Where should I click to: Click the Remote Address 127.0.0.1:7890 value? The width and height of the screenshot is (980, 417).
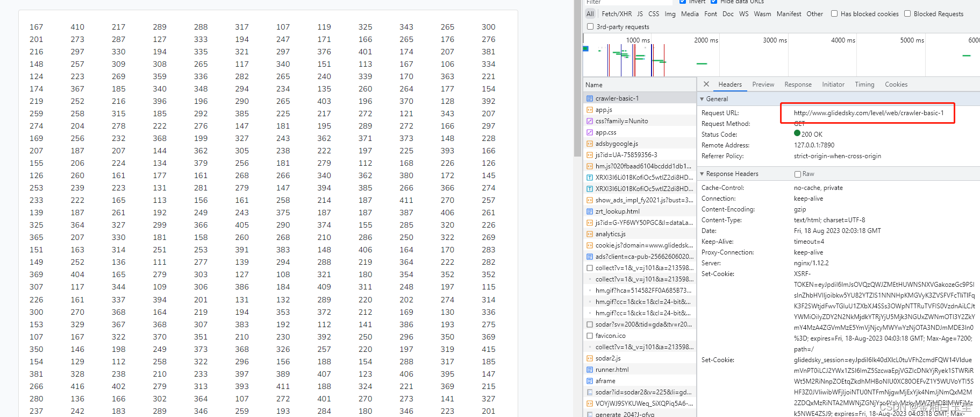(x=814, y=145)
